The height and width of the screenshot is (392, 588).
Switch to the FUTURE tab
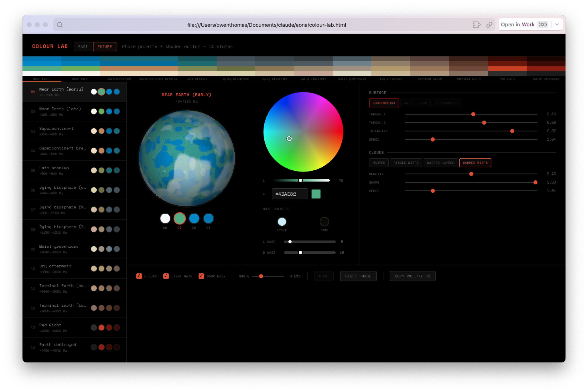point(104,46)
